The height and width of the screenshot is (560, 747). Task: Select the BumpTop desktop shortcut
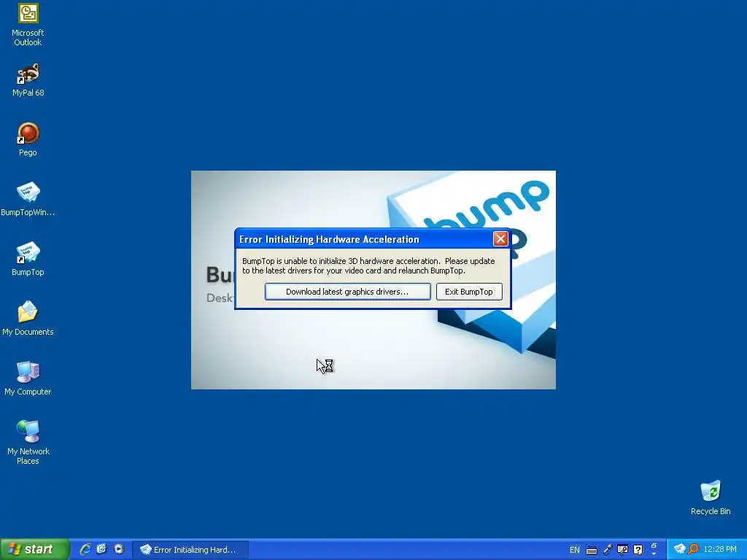click(x=28, y=259)
